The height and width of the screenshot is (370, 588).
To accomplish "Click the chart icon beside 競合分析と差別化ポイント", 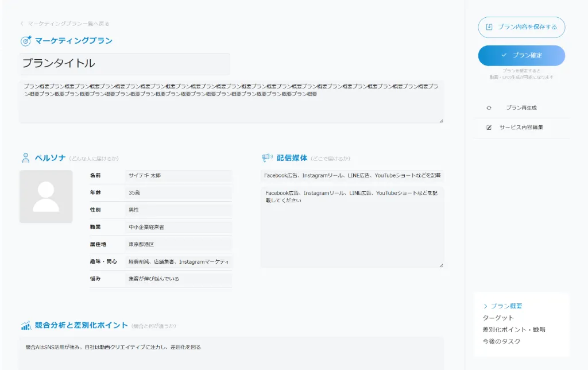I will [x=26, y=326].
